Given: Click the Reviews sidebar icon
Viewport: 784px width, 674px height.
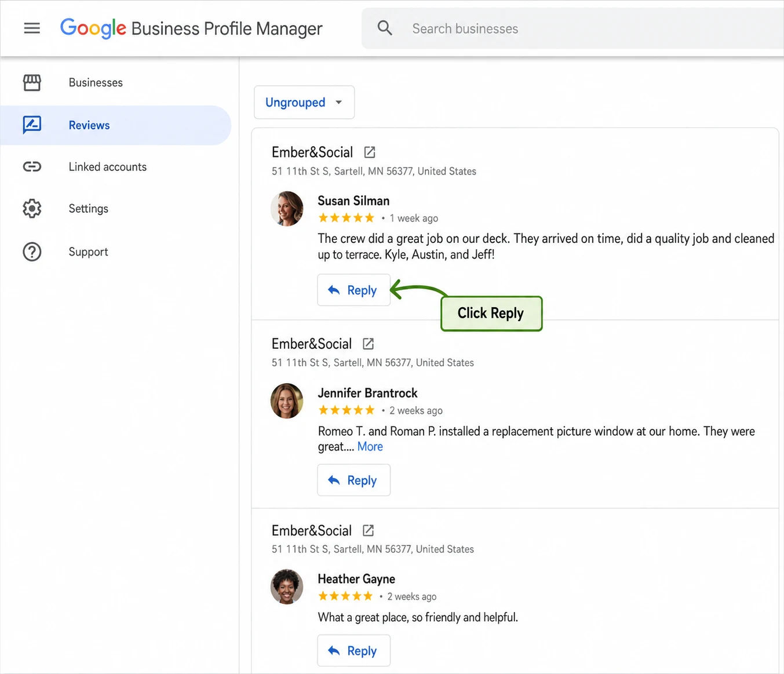Looking at the screenshot, I should coord(32,125).
